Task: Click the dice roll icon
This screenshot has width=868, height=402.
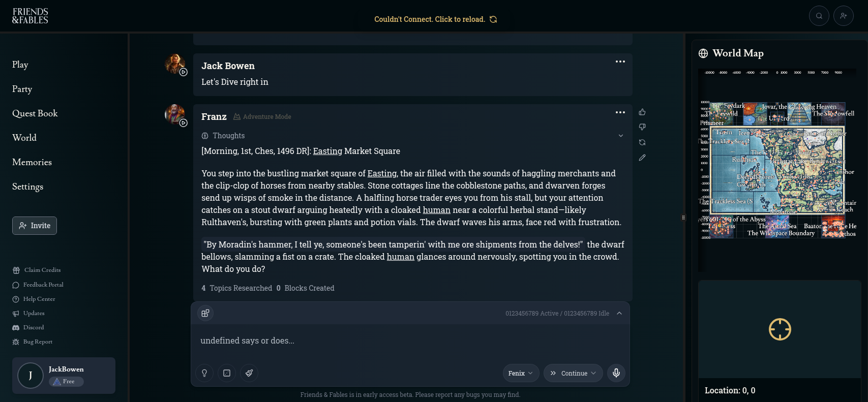Action: [227, 373]
